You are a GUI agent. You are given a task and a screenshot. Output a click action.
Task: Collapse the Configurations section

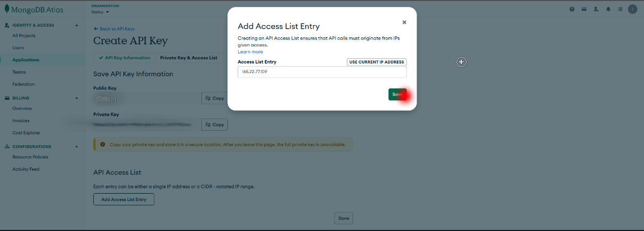tap(77, 147)
